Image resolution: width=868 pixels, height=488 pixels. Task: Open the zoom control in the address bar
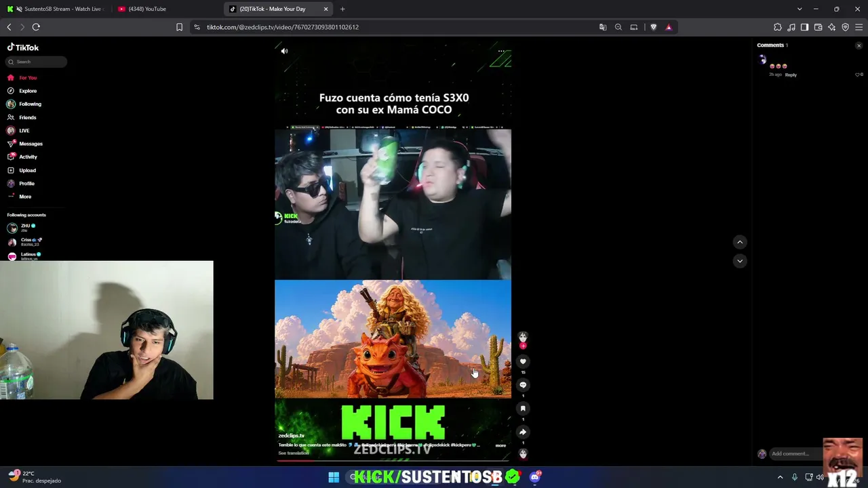click(x=618, y=27)
